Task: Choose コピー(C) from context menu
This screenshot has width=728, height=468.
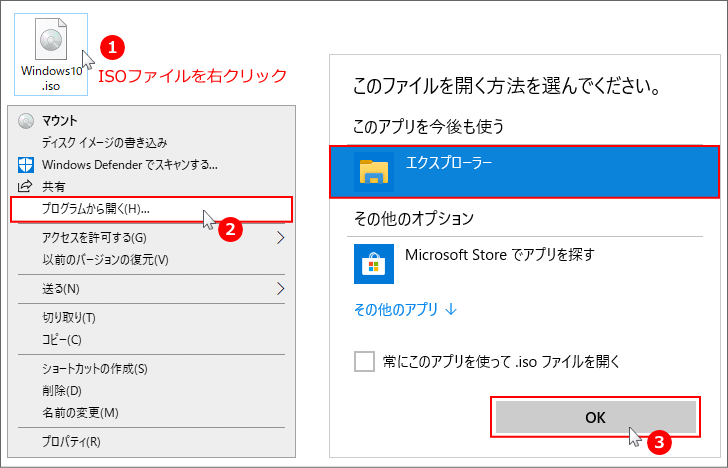Action: point(152,339)
